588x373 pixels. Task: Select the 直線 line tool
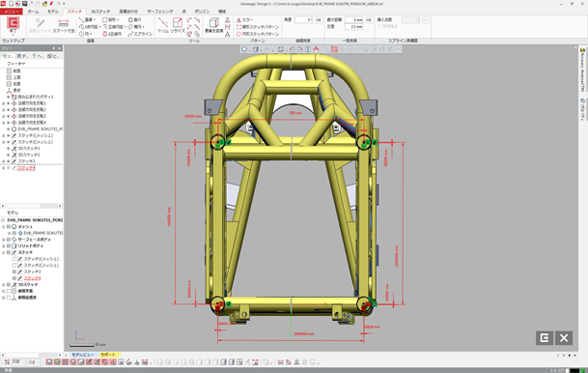pyautogui.click(x=86, y=19)
